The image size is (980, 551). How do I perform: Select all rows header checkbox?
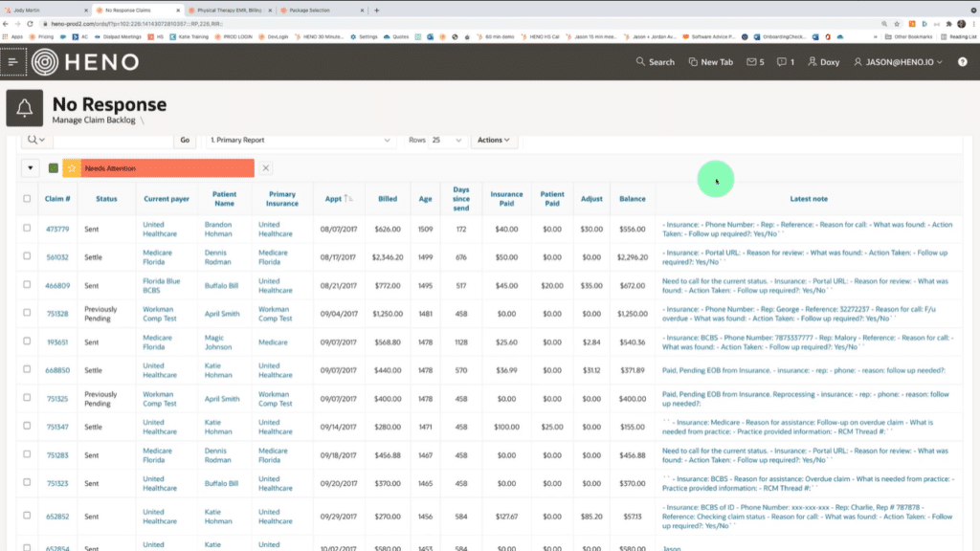pos(27,199)
